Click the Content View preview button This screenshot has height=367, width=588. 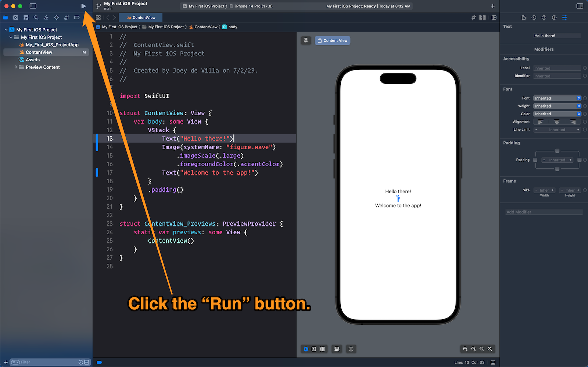point(333,40)
